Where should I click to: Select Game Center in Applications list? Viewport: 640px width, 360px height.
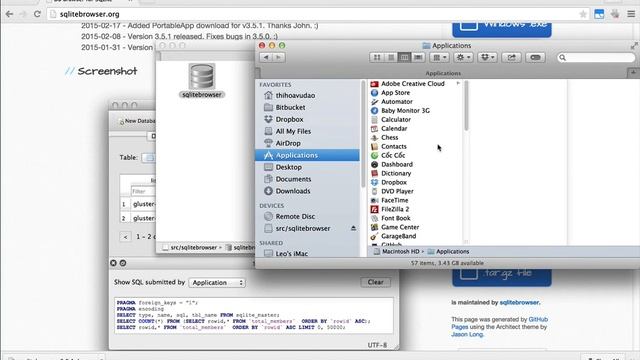coord(400,227)
